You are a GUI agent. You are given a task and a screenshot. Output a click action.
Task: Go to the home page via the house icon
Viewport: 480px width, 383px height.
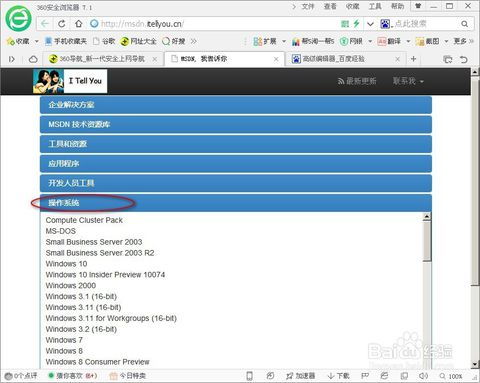[x=79, y=24]
